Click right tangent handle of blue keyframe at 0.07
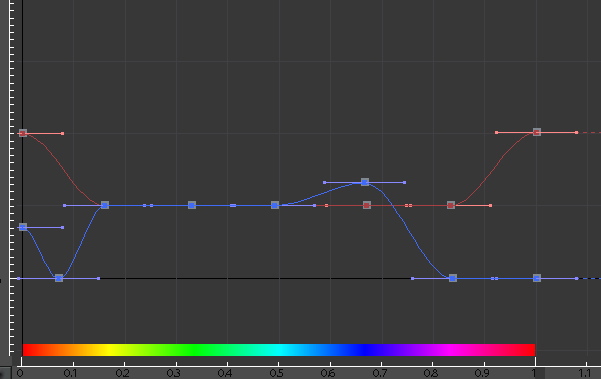 click(x=99, y=279)
